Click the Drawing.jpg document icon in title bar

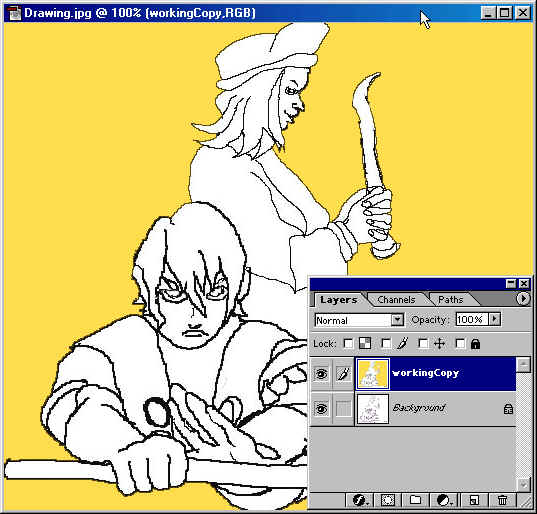point(15,13)
